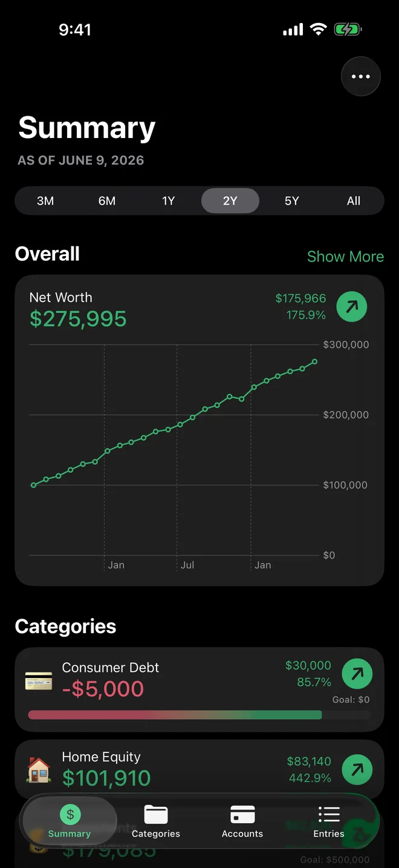Tap the Home Equity house icon
Viewport: 399px width, 868px height.
pyautogui.click(x=39, y=770)
